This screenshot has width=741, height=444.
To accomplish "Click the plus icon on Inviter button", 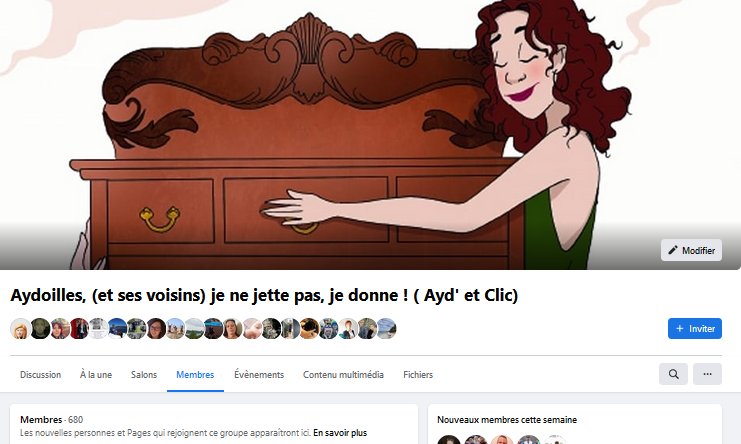I will point(680,328).
